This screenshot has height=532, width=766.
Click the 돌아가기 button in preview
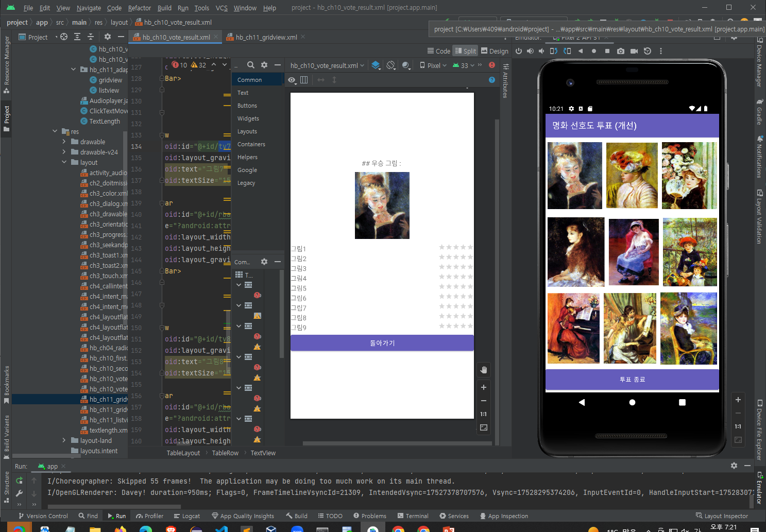(382, 343)
